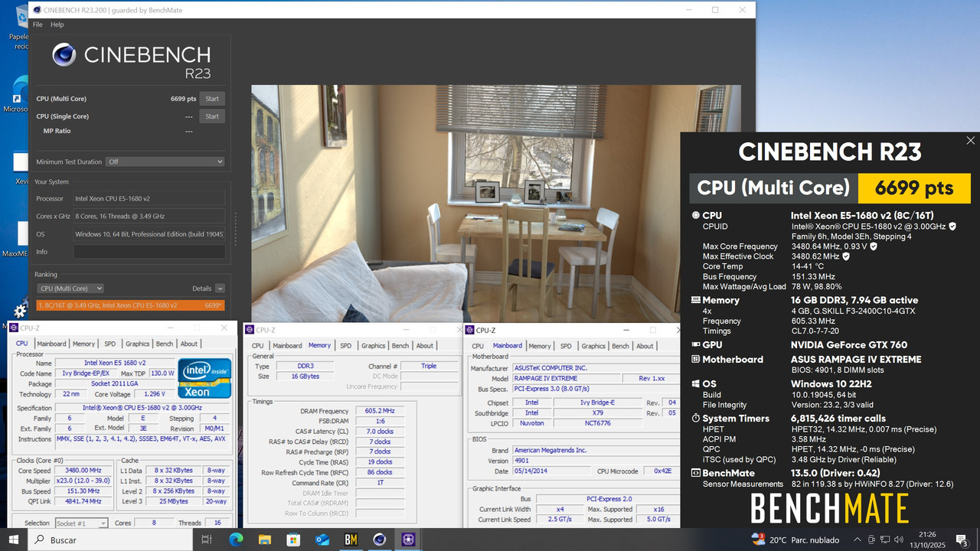Click the taskbar Buscar search box
This screenshot has width=980, height=551.
point(109,540)
